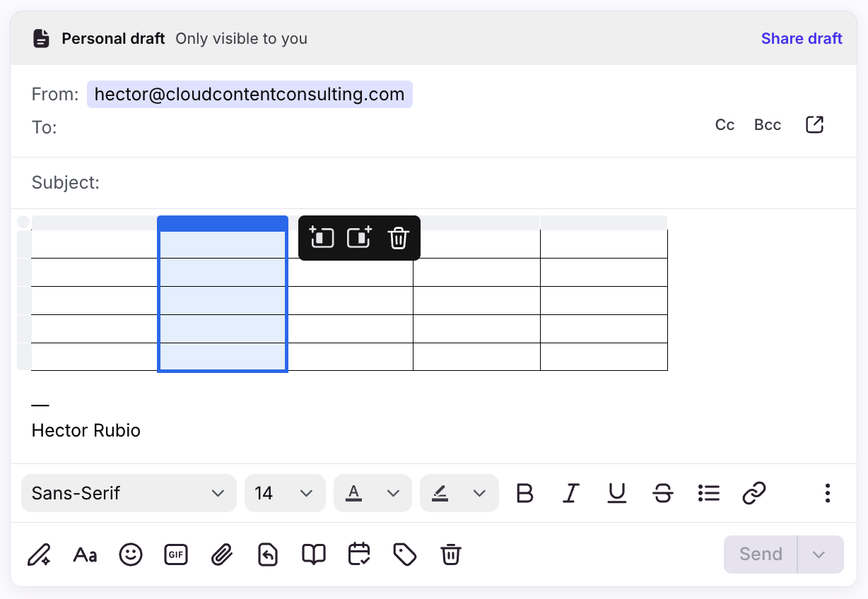Open the text color picker
This screenshot has width=868, height=599.
pyautogui.click(x=373, y=493)
